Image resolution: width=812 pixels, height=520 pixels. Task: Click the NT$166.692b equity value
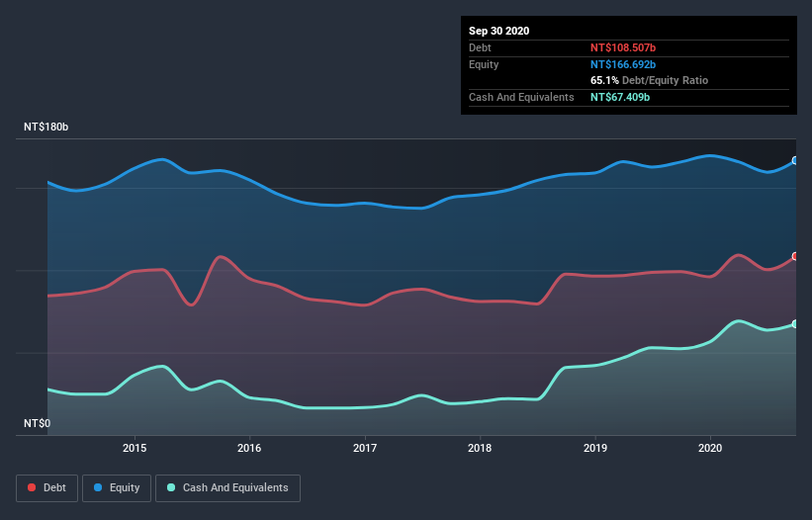click(x=623, y=64)
